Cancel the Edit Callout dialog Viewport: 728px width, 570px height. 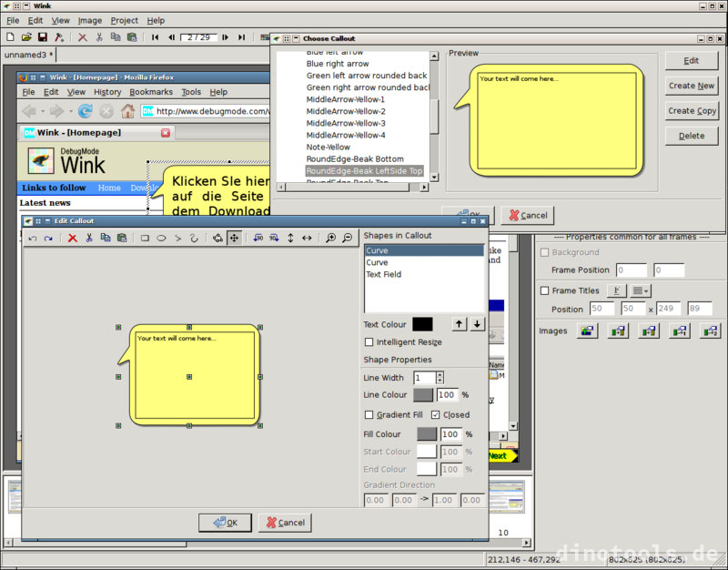pos(285,523)
